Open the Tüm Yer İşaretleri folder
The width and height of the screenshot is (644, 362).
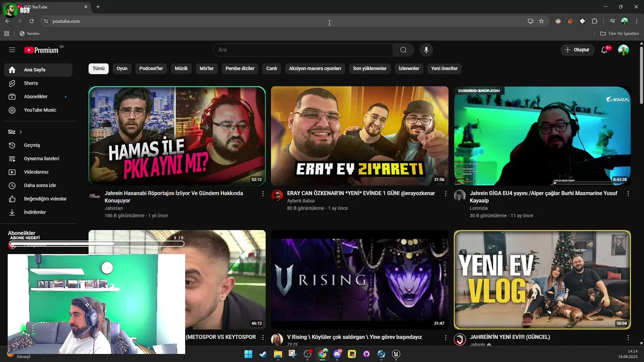[x=619, y=34]
